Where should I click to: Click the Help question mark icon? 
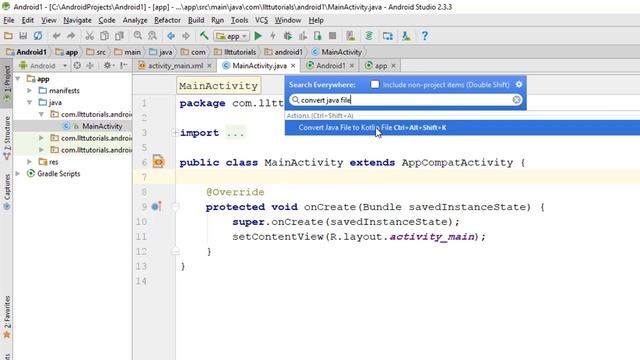tap(424, 36)
